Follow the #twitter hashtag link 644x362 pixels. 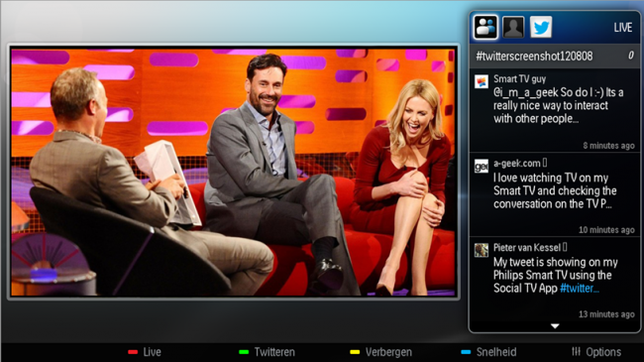[x=580, y=288]
